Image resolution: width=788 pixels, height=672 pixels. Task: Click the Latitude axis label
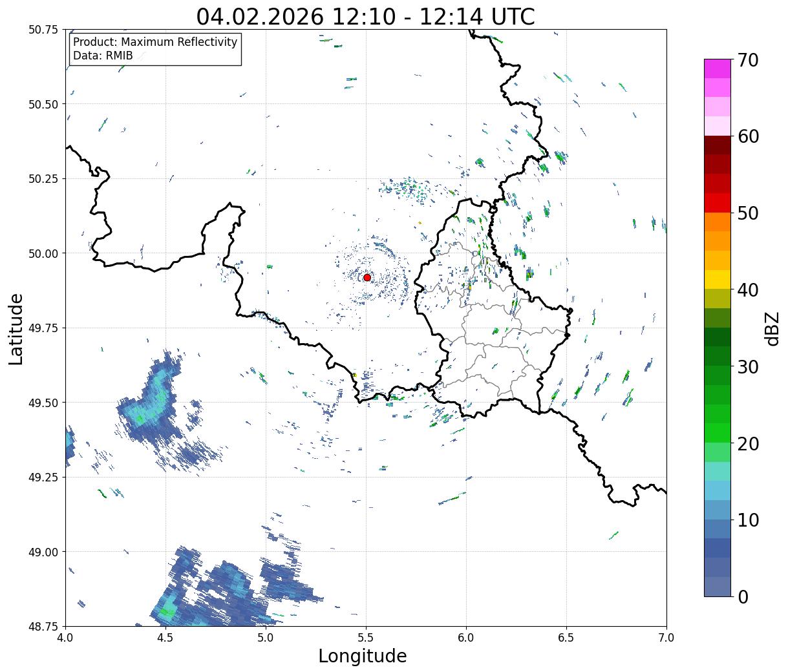pos(16,329)
